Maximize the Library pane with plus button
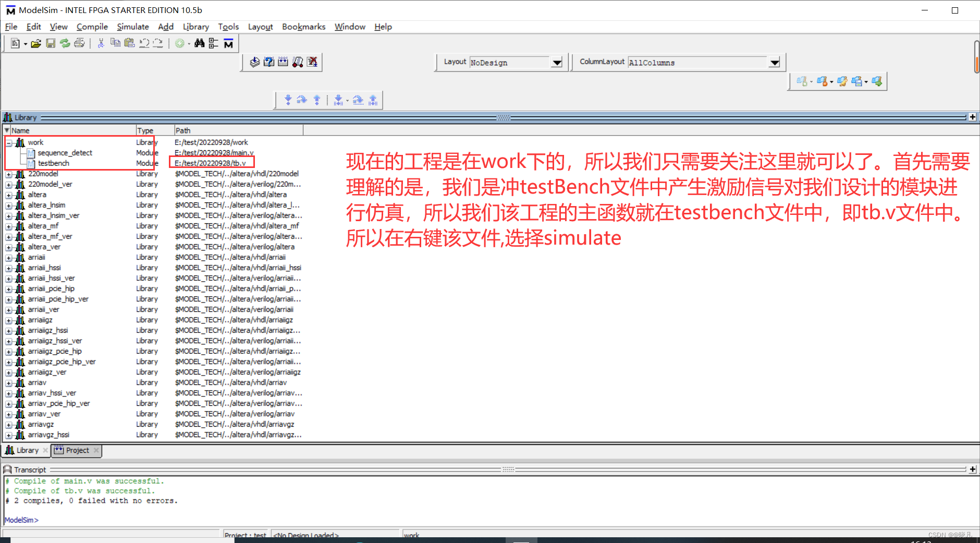980x543 pixels. tap(972, 117)
